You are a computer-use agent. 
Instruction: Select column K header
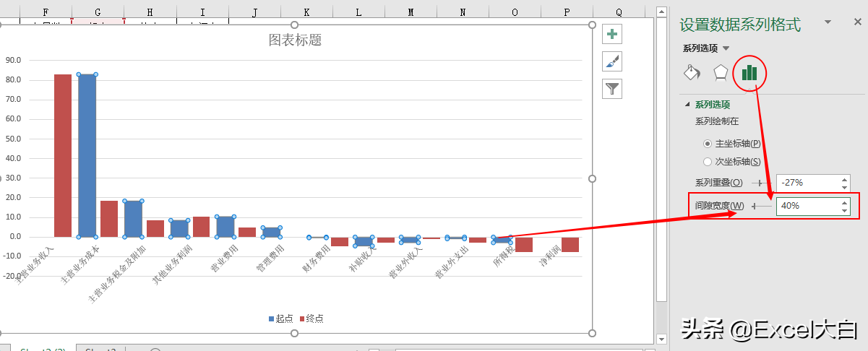[x=306, y=12]
